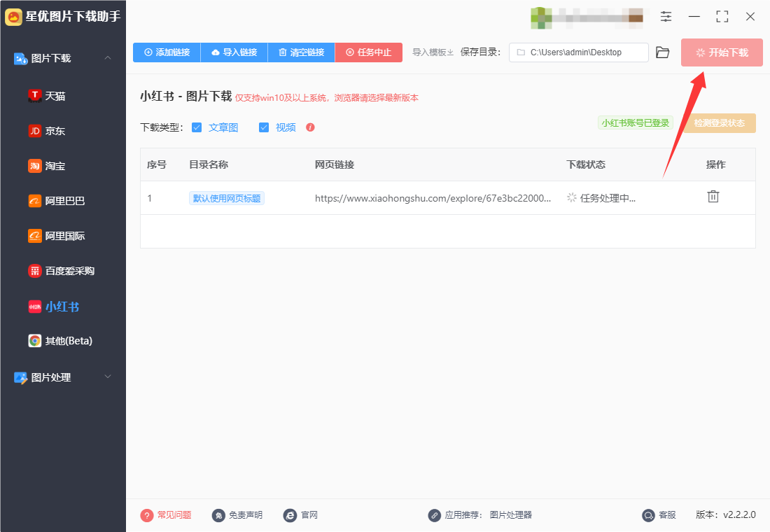
Task: Click the 操作 column header
Action: point(716,164)
